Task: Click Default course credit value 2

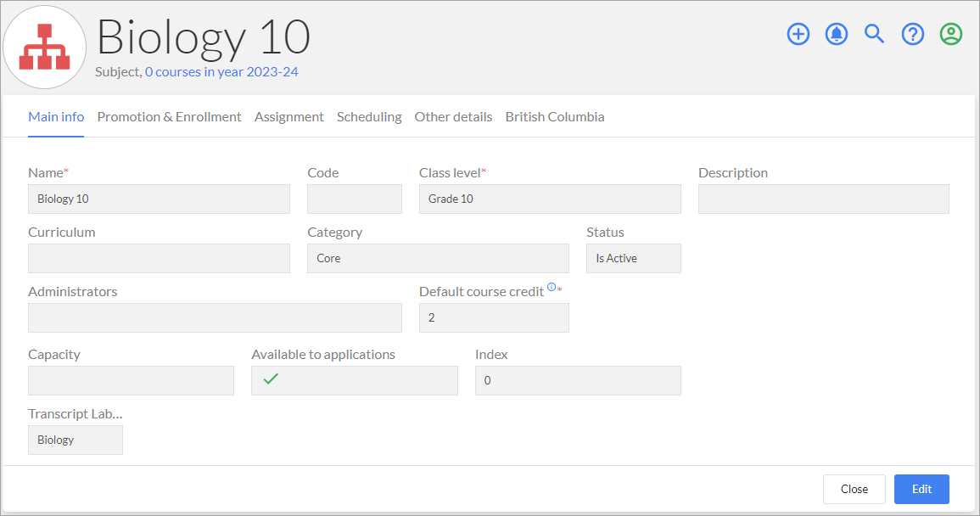Action: coord(494,317)
